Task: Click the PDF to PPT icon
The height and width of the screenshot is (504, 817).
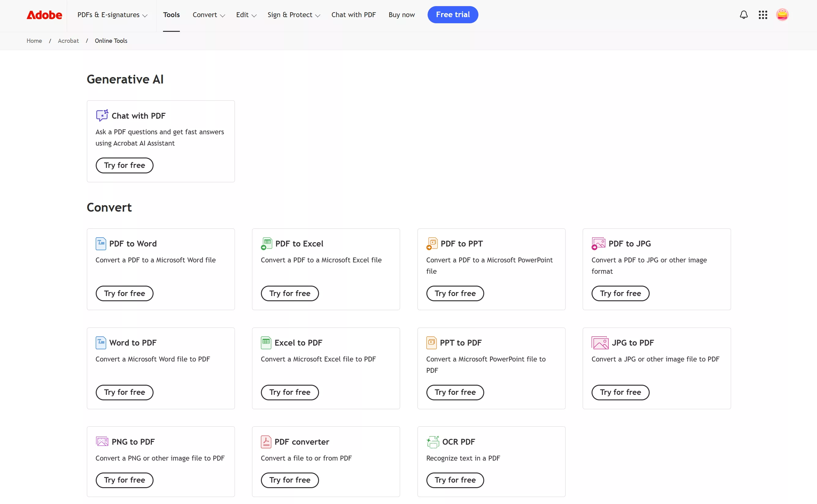Action: [432, 244]
